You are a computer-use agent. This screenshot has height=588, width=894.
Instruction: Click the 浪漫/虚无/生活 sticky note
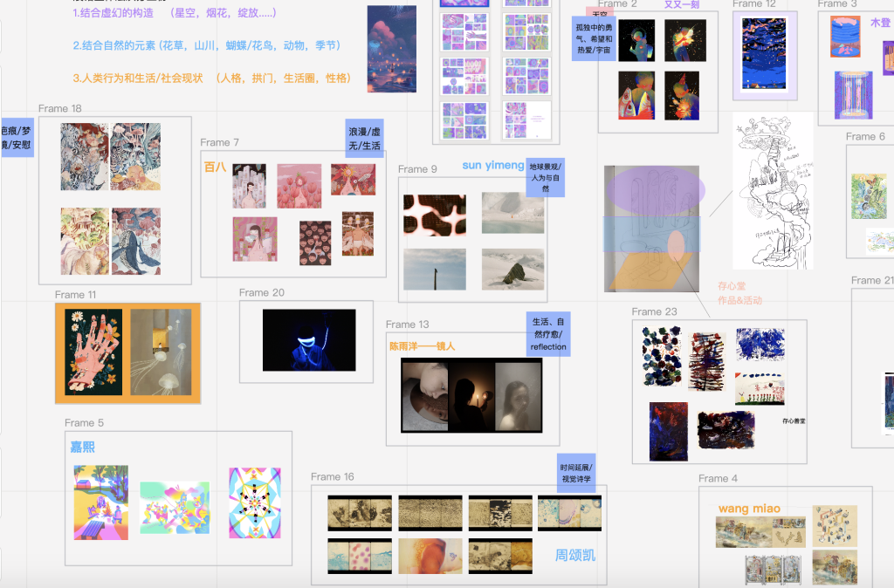pos(364,138)
